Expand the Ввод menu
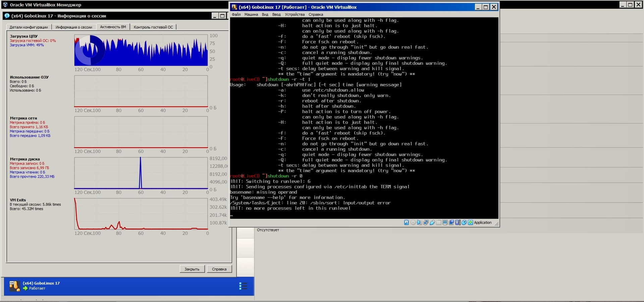 [x=276, y=14]
